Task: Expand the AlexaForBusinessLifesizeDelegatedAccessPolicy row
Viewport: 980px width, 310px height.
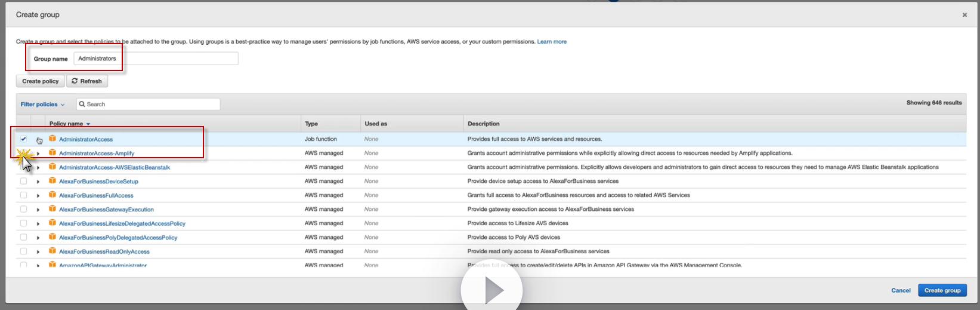Action: [38, 224]
